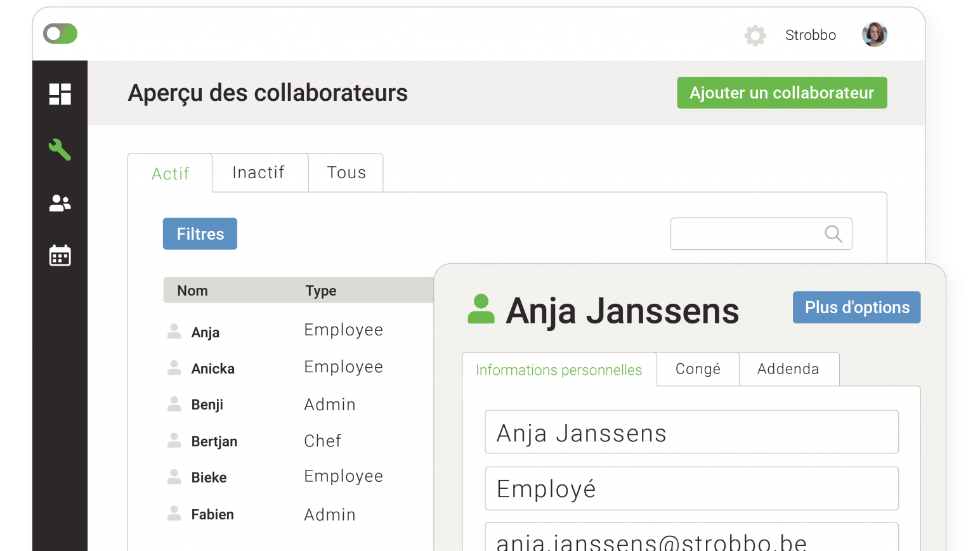This screenshot has height=551, width=980.
Task: Click the Employé type field
Action: 691,489
